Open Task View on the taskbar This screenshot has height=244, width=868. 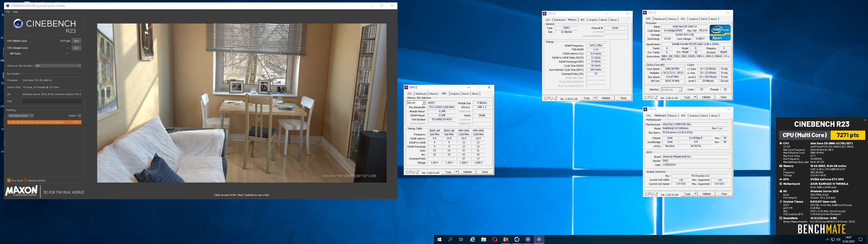(461, 240)
